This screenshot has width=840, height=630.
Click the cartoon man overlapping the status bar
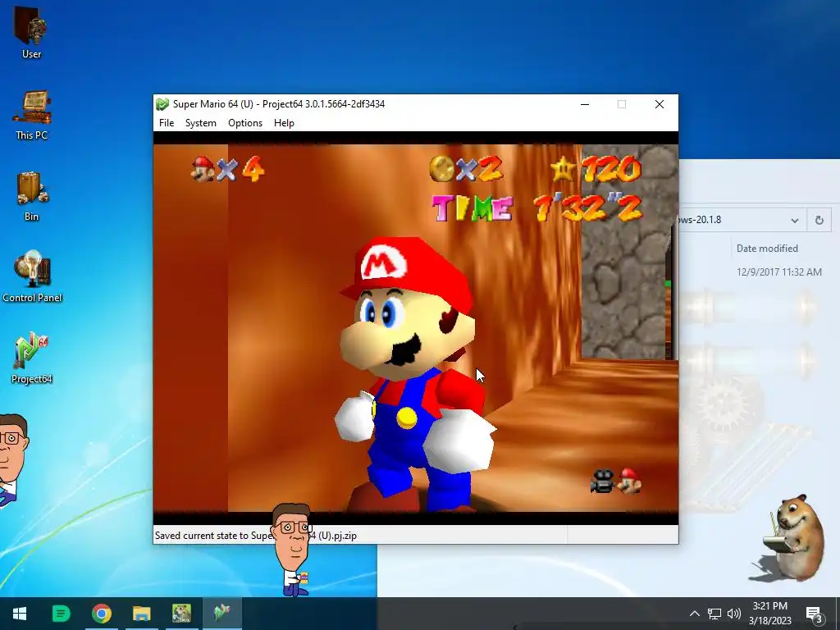[x=292, y=549]
